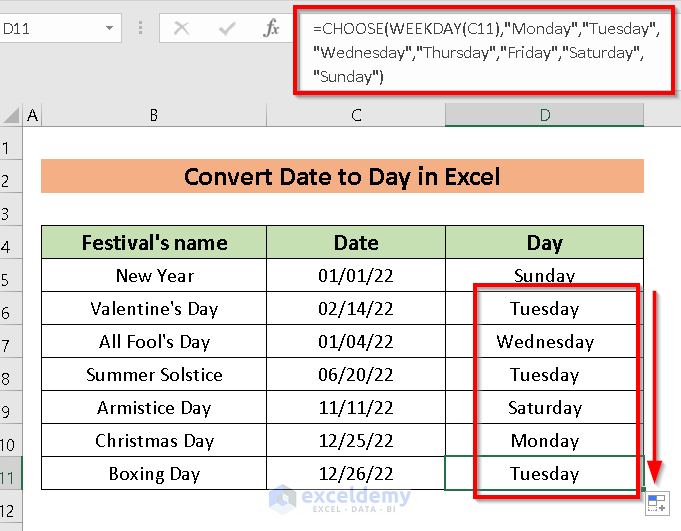Viewport: 681px width, 531px height.
Task: Click the Convert Date to Day title
Action: (x=342, y=178)
